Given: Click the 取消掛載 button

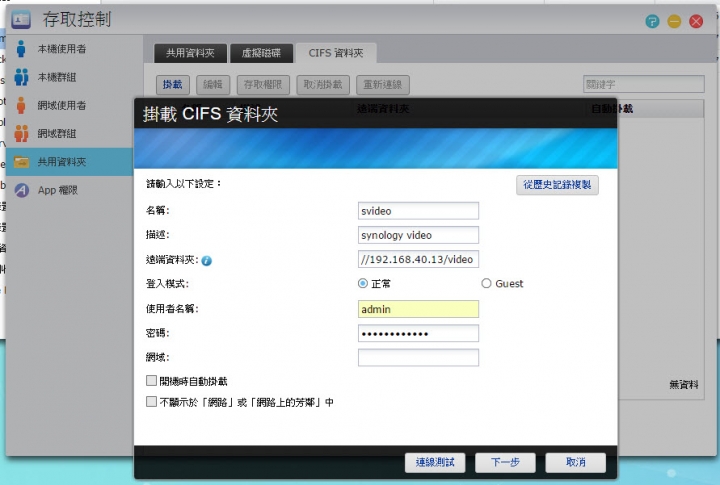Looking at the screenshot, I should coord(323,85).
